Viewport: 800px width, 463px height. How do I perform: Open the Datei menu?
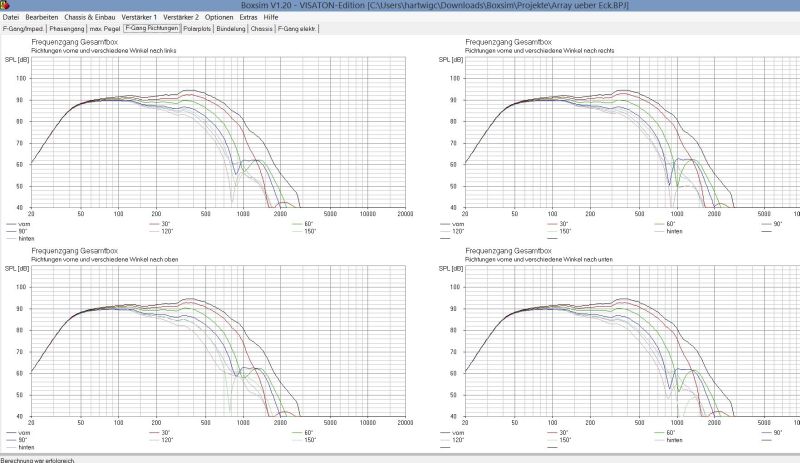11,17
